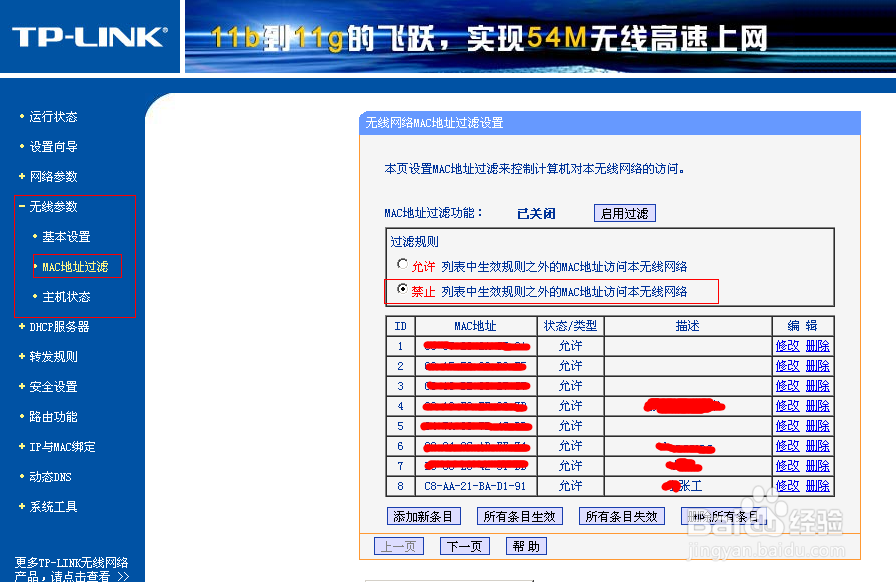Viewport: 896px width, 582px height.
Task: Click 修改 for entry ID 7
Action: [x=787, y=466]
